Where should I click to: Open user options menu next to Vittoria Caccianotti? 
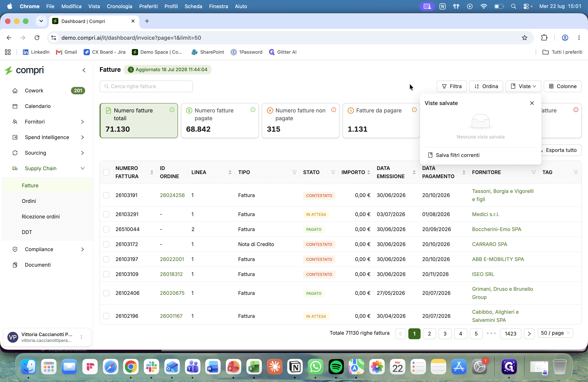pyautogui.click(x=81, y=337)
